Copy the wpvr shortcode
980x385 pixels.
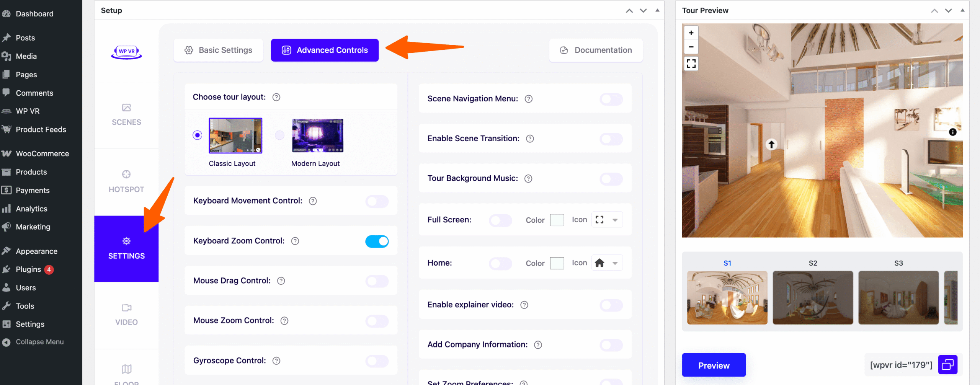click(x=947, y=365)
